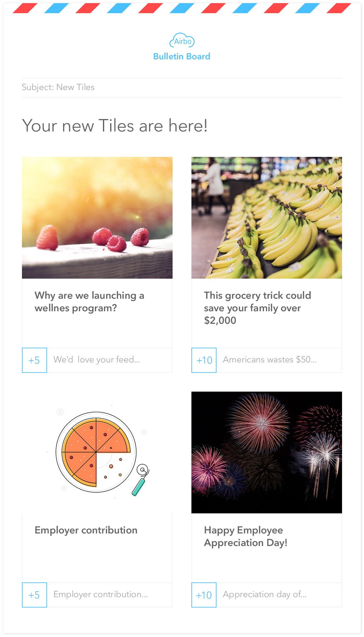The height and width of the screenshot is (637, 364).
Task: Open the Bulletin Board heading link
Action: [182, 56]
